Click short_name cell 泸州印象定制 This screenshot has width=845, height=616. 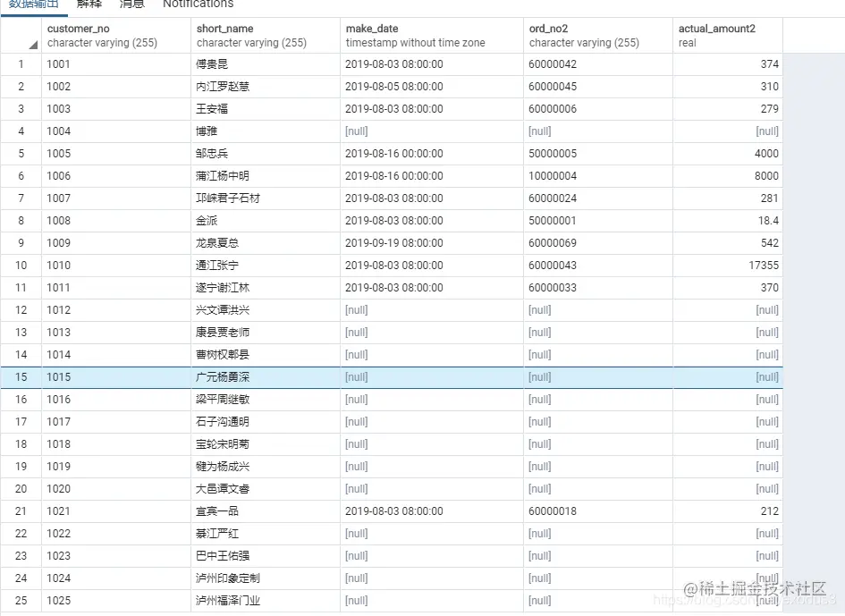tap(266, 578)
